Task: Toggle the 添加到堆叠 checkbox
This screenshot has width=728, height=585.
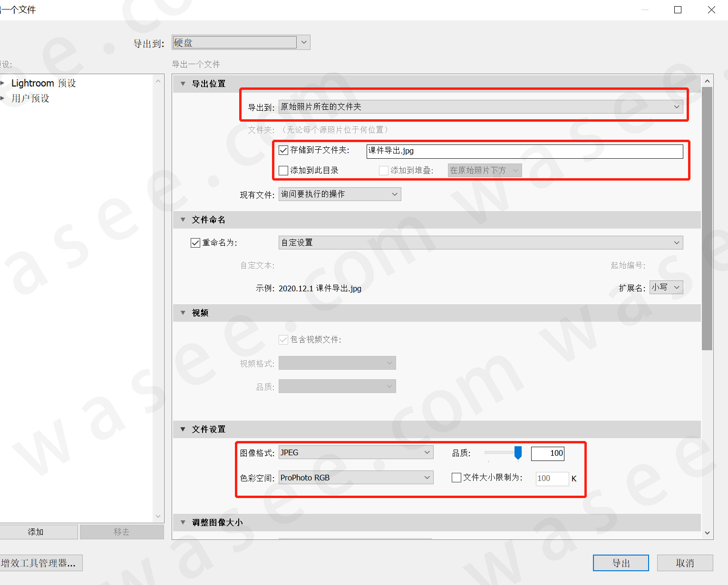Action: coord(384,171)
